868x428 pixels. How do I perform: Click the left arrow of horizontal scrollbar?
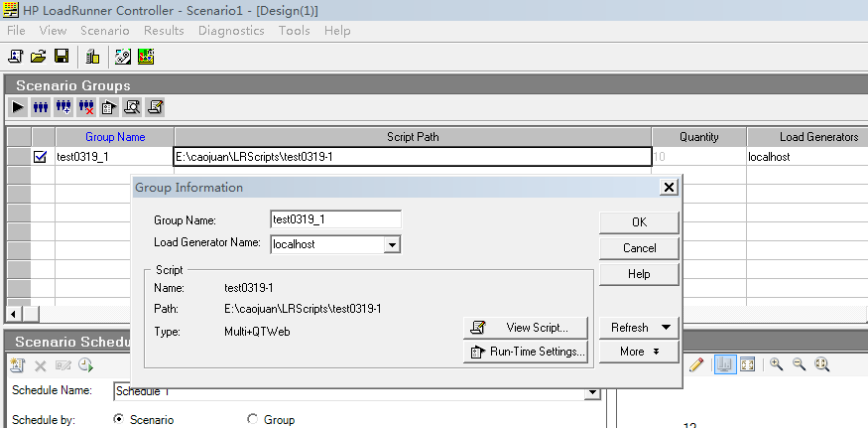click(14, 315)
